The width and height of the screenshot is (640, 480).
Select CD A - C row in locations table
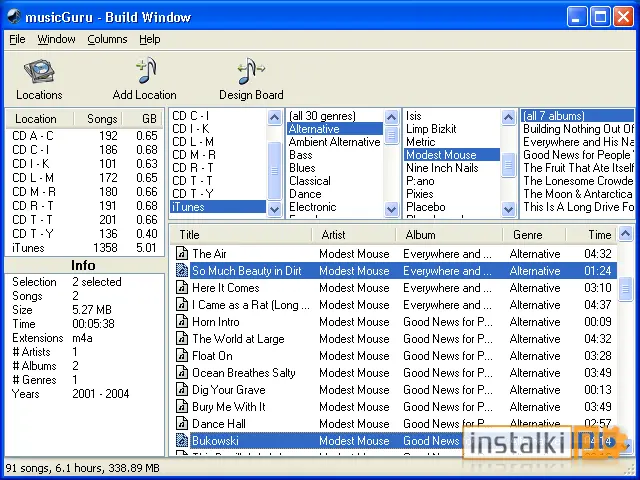[x=84, y=136]
